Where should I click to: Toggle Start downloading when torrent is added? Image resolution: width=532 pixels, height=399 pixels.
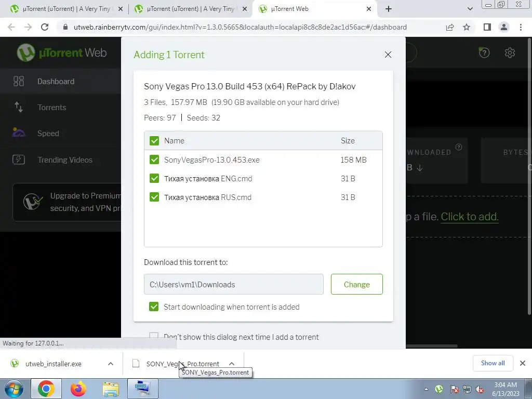pyautogui.click(x=154, y=307)
